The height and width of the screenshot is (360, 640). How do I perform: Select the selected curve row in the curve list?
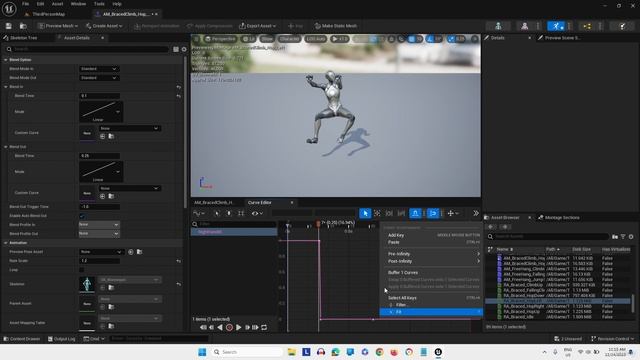click(234, 232)
